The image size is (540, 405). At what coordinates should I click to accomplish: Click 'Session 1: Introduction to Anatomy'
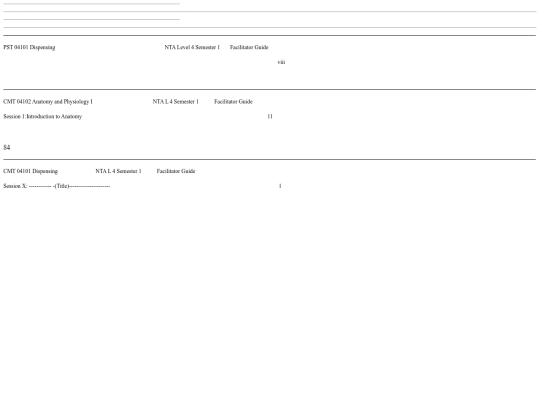[43, 116]
